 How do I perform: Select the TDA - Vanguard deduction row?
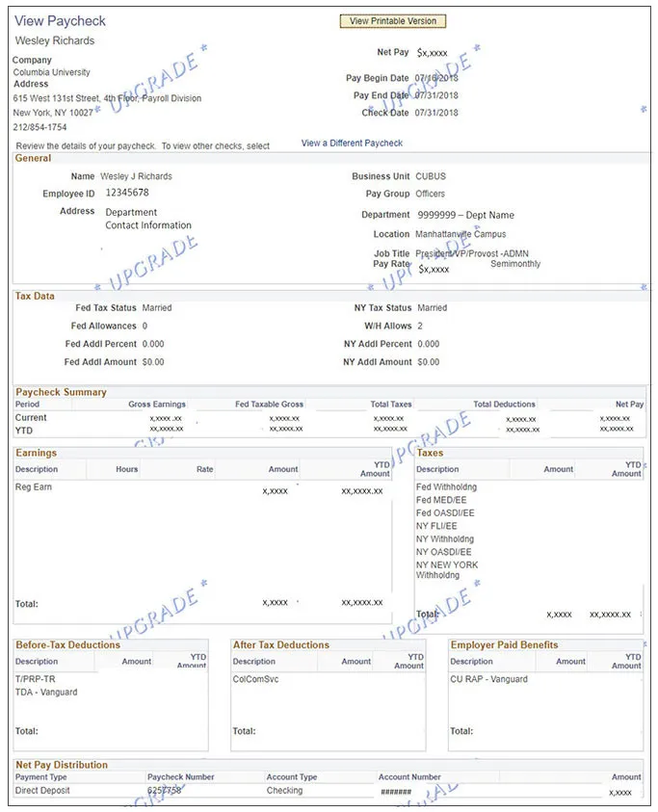pyautogui.click(x=111, y=693)
